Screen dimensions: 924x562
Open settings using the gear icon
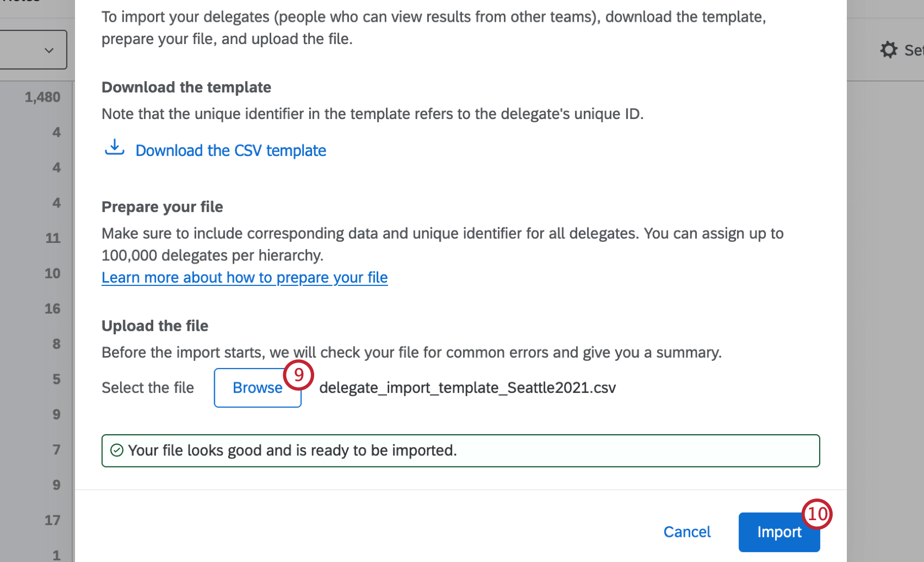point(888,49)
